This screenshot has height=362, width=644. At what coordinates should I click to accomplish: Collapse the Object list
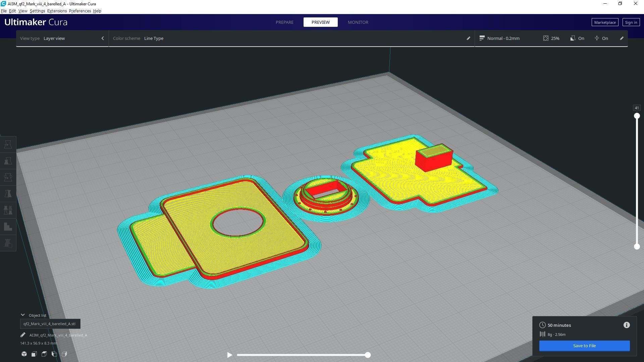click(23, 315)
